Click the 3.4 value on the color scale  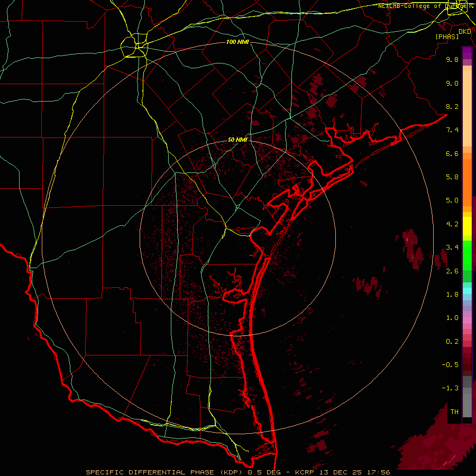click(452, 248)
